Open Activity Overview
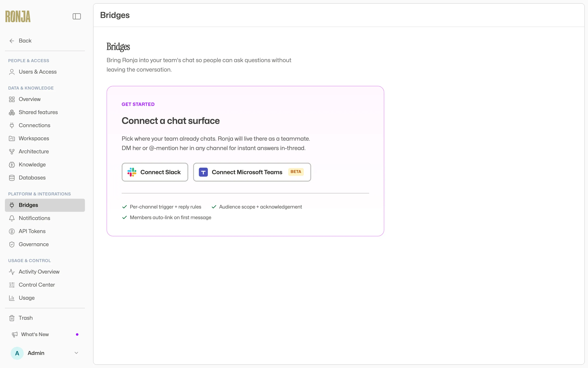Screen dimensions: 588x368 tap(45, 272)
